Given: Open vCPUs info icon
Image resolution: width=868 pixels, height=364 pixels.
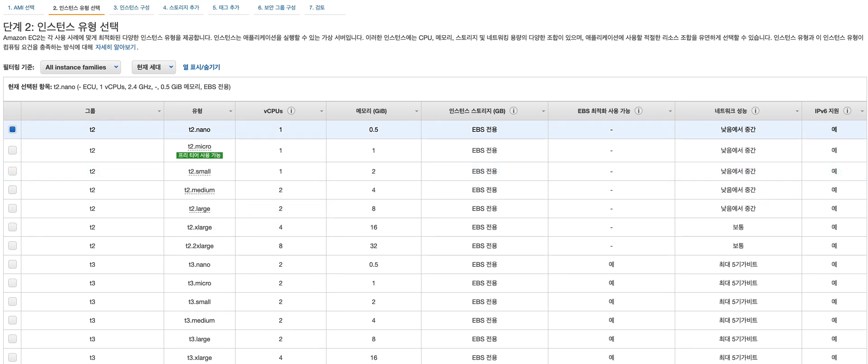Looking at the screenshot, I should (291, 111).
